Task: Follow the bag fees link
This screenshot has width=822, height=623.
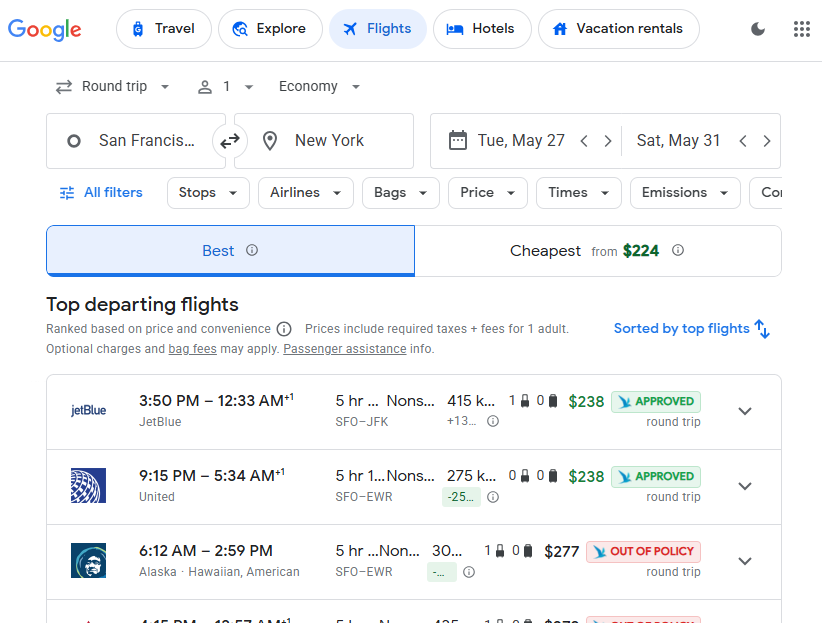Action: [192, 349]
